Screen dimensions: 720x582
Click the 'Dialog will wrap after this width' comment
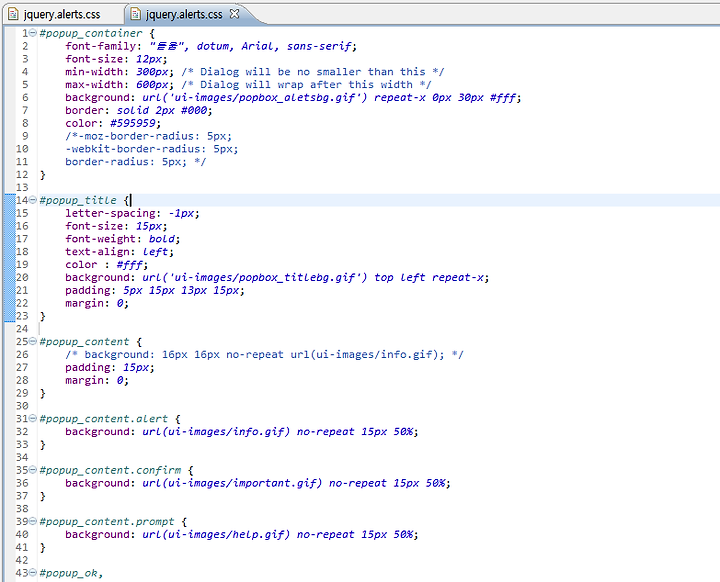pyautogui.click(x=306, y=85)
